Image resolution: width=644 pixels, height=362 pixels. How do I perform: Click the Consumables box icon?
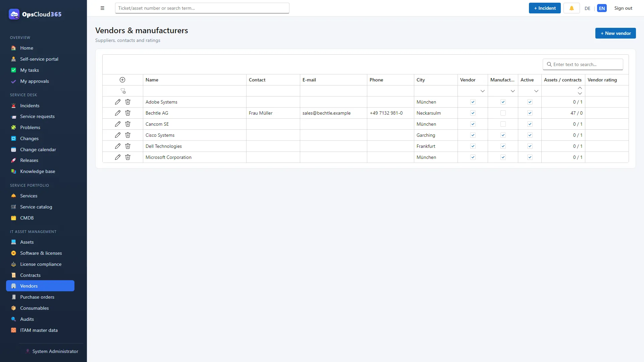13,308
